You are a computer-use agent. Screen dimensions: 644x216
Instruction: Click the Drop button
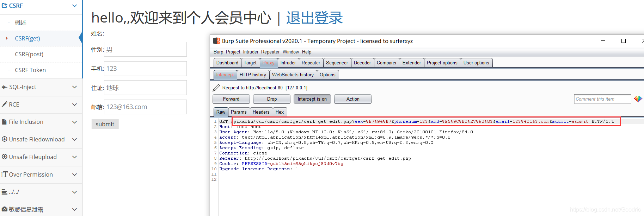click(272, 99)
